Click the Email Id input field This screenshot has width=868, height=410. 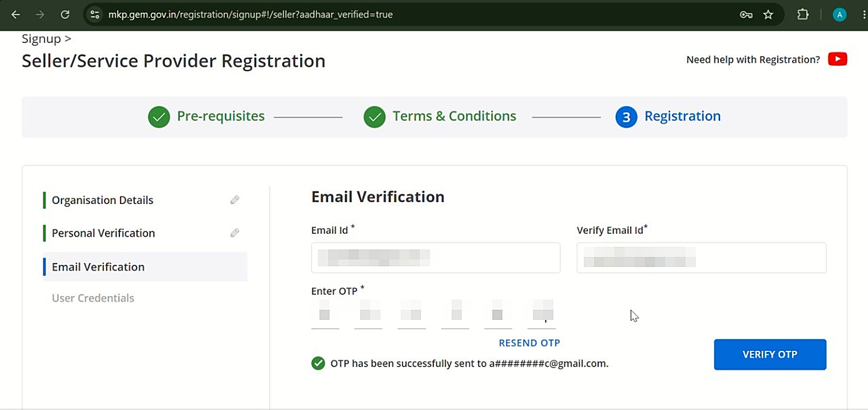(436, 258)
